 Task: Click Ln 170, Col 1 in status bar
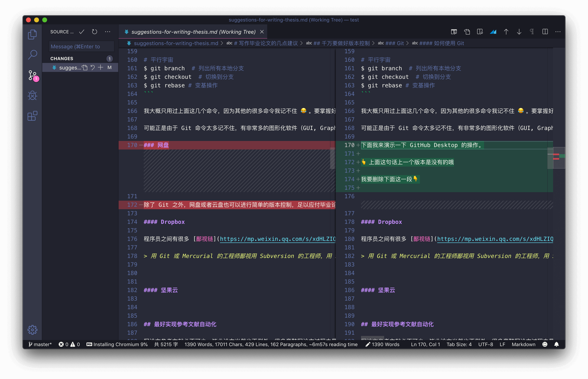point(425,344)
